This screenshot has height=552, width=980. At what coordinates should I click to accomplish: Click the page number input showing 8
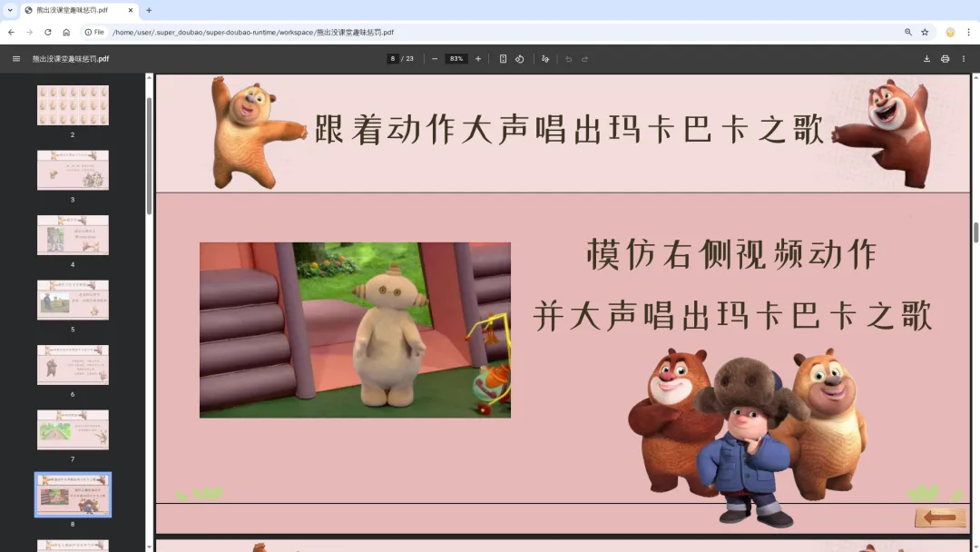click(393, 59)
